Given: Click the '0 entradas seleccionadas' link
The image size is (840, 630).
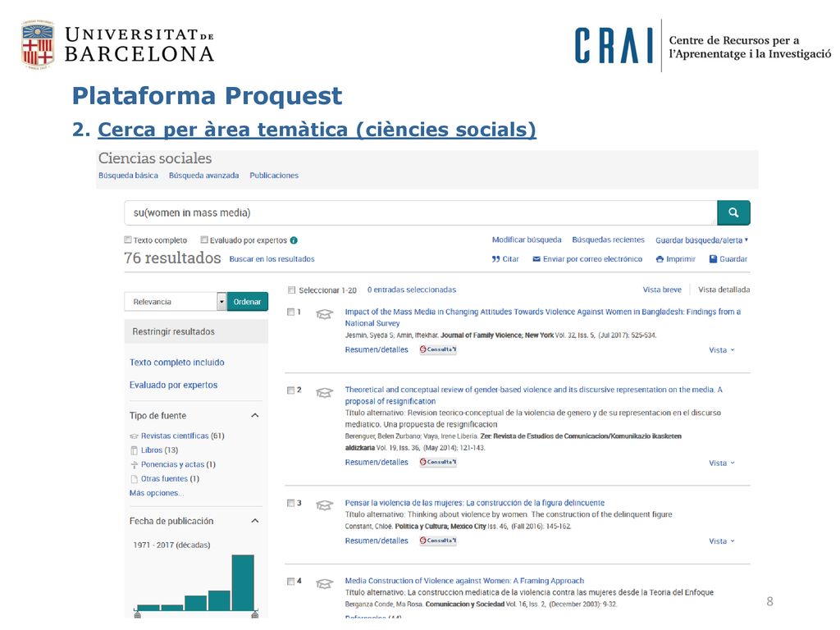Looking at the screenshot, I should click(x=412, y=290).
